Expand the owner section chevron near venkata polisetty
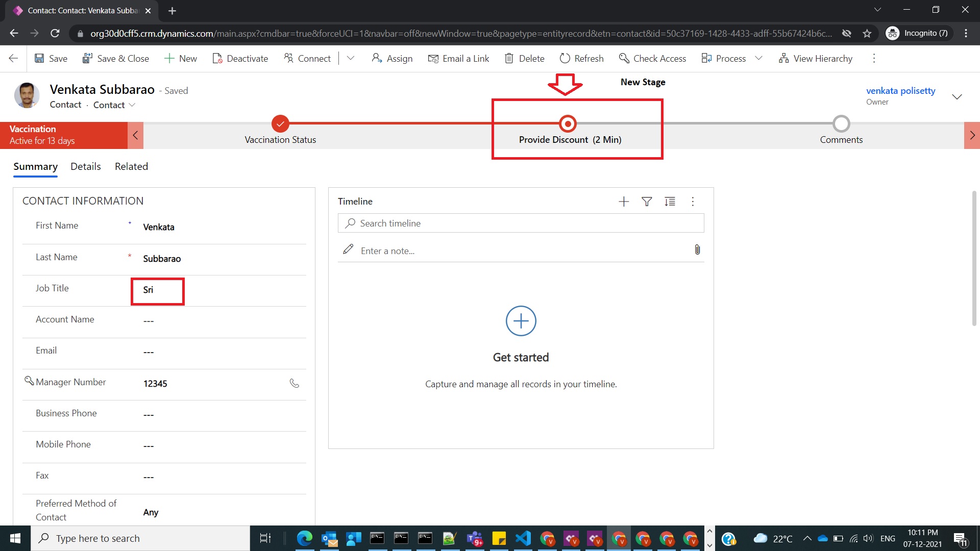Screen dimensions: 980x551 pyautogui.click(x=957, y=96)
